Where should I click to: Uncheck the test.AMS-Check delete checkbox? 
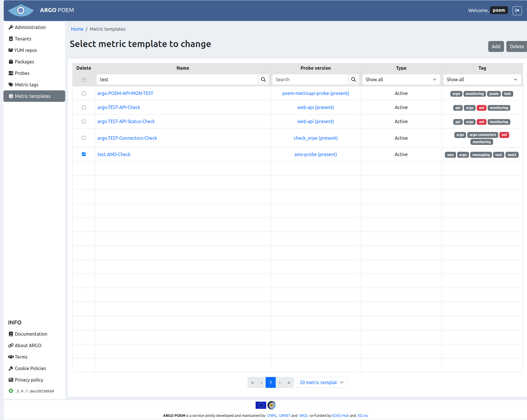[x=84, y=154]
